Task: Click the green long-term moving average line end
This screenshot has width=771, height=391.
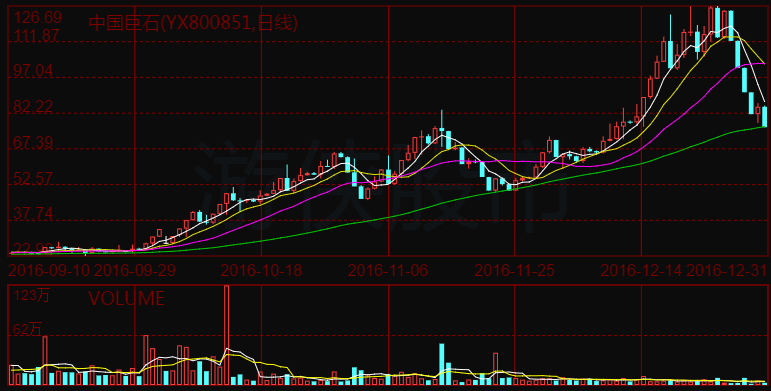Action: [764, 127]
